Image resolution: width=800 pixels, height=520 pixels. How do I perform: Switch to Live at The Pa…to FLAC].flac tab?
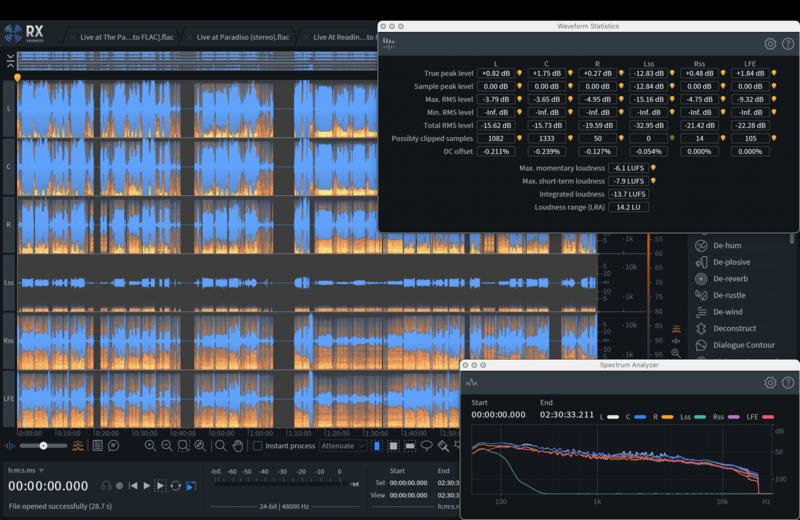124,37
